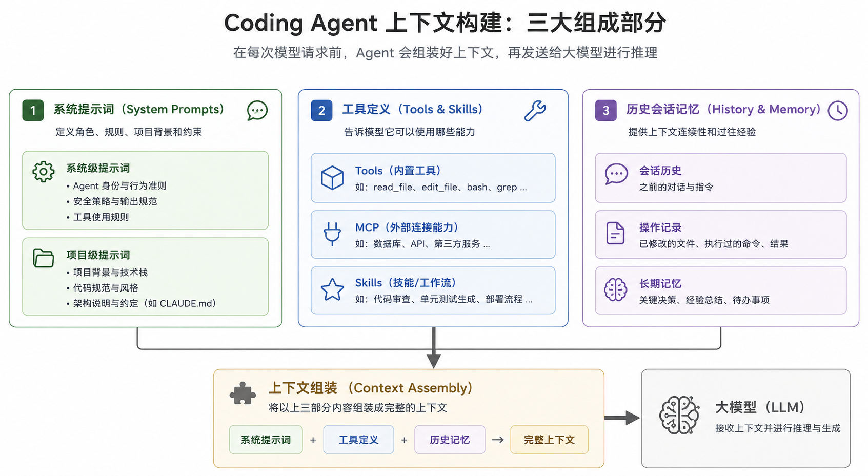The image size is (868, 476).
Task: Select the Tools（内置工具）card title
Action: [398, 171]
